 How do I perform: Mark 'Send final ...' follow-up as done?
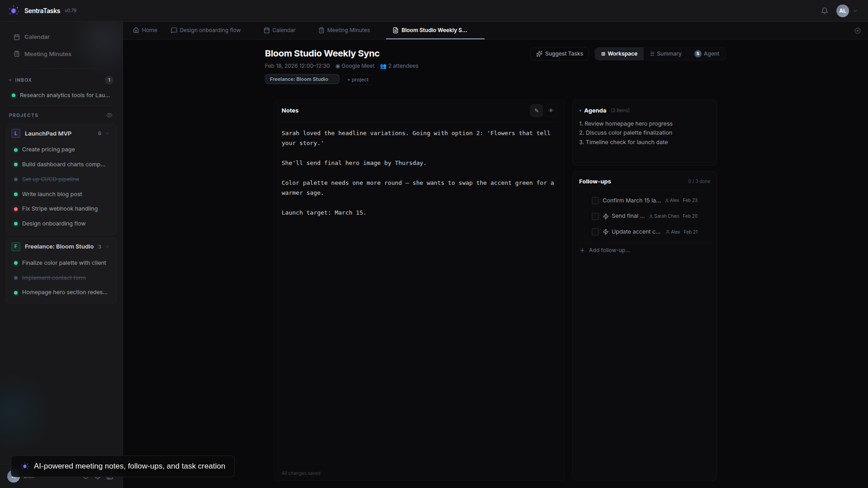[x=595, y=216]
